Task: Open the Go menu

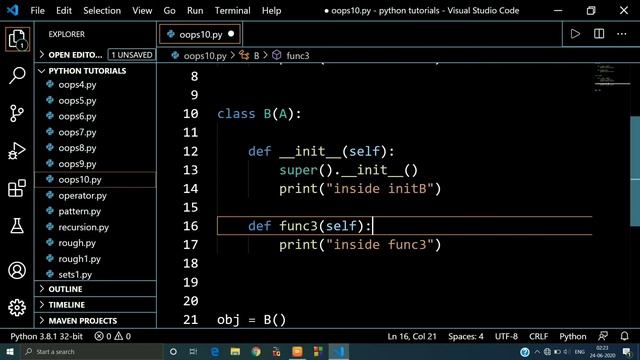Action: tap(169, 11)
